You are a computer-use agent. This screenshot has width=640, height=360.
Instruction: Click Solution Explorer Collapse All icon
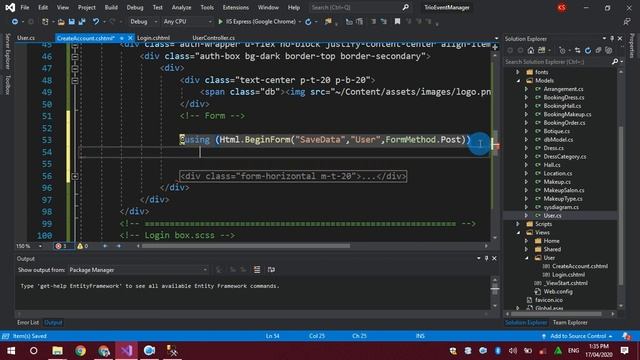click(x=598, y=51)
